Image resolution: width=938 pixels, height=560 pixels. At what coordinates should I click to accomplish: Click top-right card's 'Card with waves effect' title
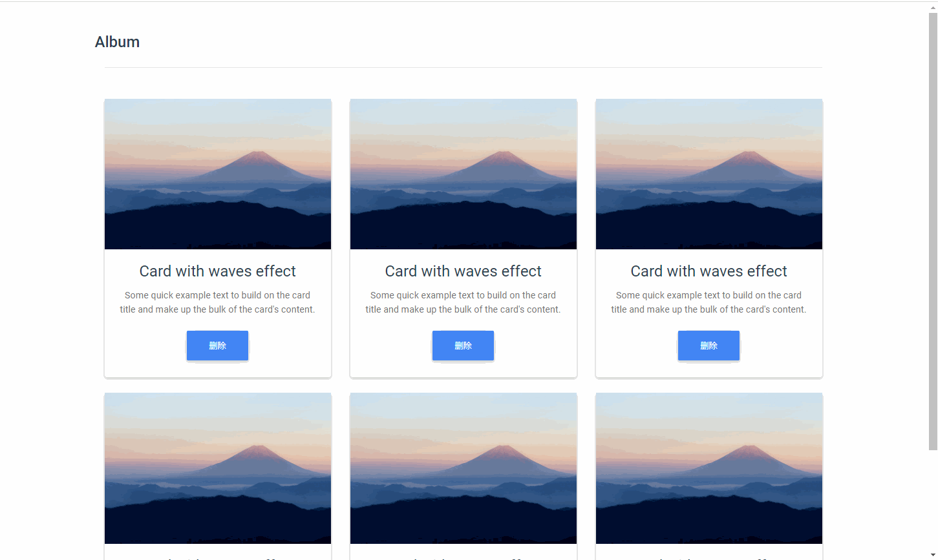[709, 271]
